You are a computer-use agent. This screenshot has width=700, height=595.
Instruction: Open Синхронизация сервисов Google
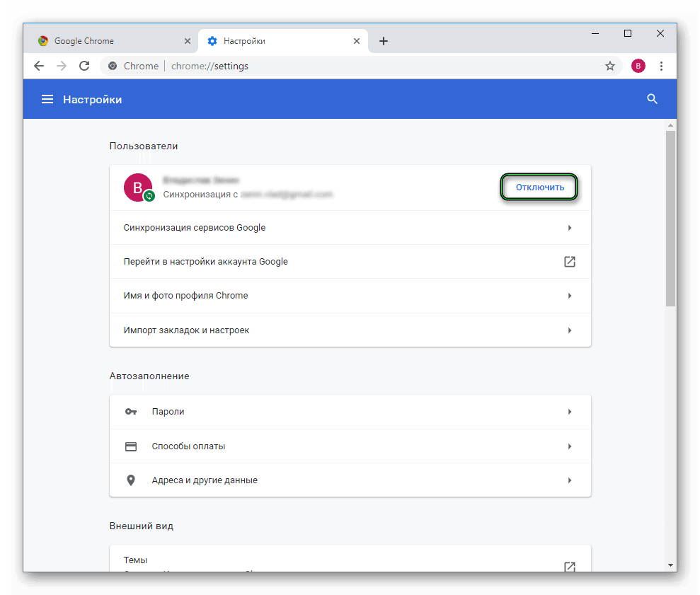pos(350,228)
